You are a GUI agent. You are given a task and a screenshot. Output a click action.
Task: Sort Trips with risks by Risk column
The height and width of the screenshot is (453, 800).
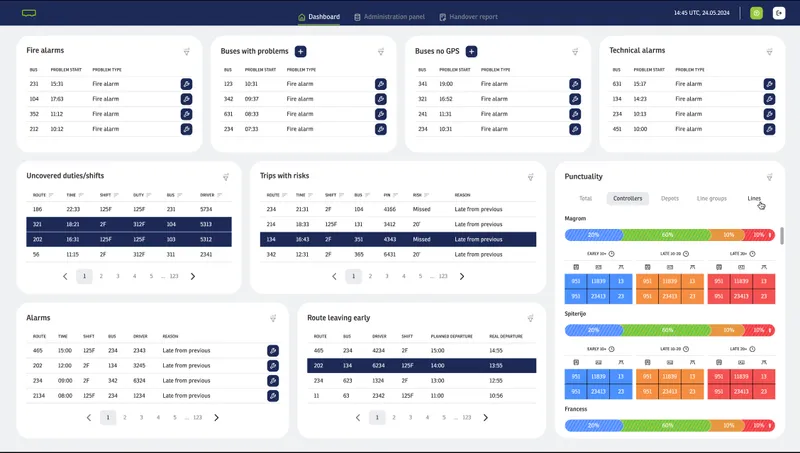click(427, 195)
